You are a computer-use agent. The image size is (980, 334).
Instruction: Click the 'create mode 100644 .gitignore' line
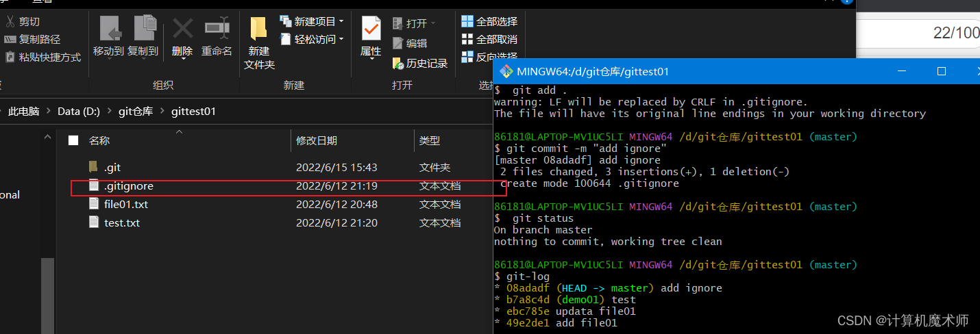coord(589,183)
